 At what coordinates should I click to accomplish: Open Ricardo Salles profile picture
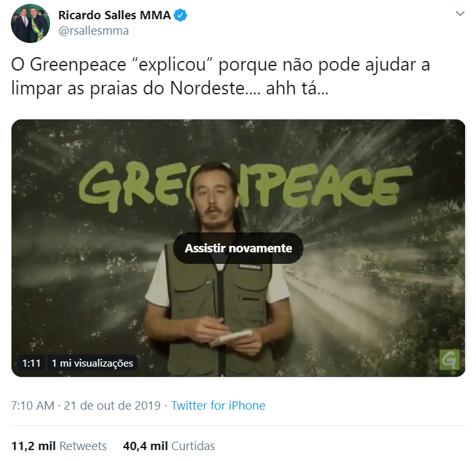pos(30,23)
